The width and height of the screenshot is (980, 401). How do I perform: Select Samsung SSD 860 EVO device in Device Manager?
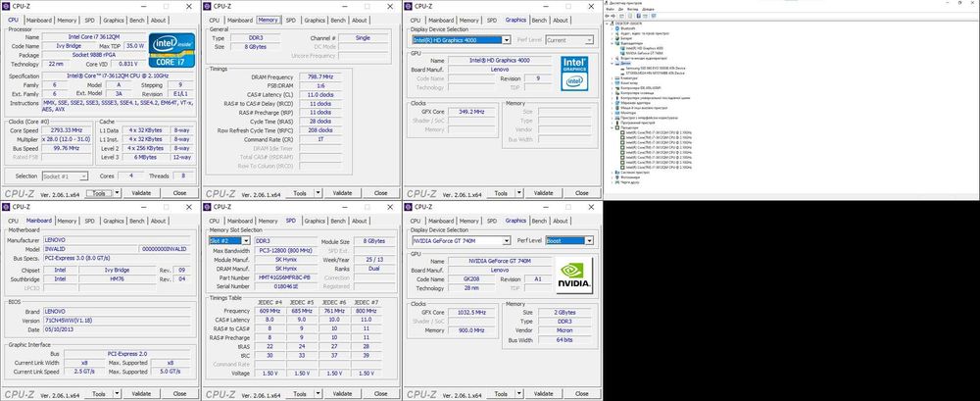point(656,69)
